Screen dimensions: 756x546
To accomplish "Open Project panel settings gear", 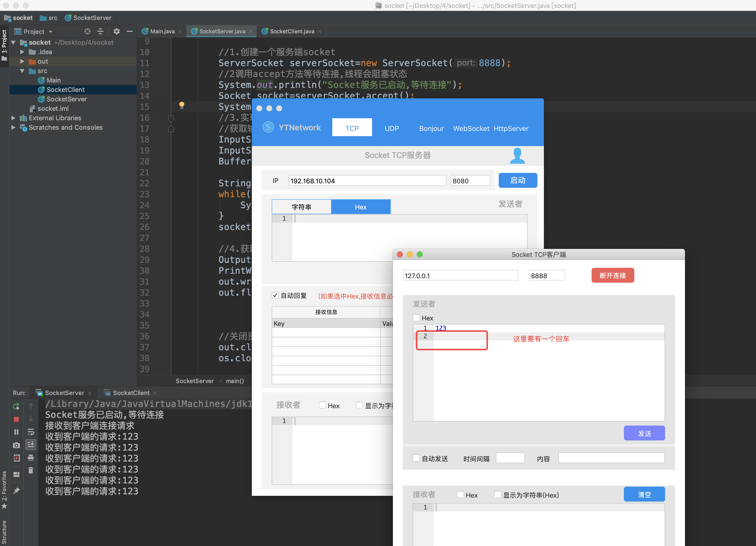I will (x=116, y=31).
